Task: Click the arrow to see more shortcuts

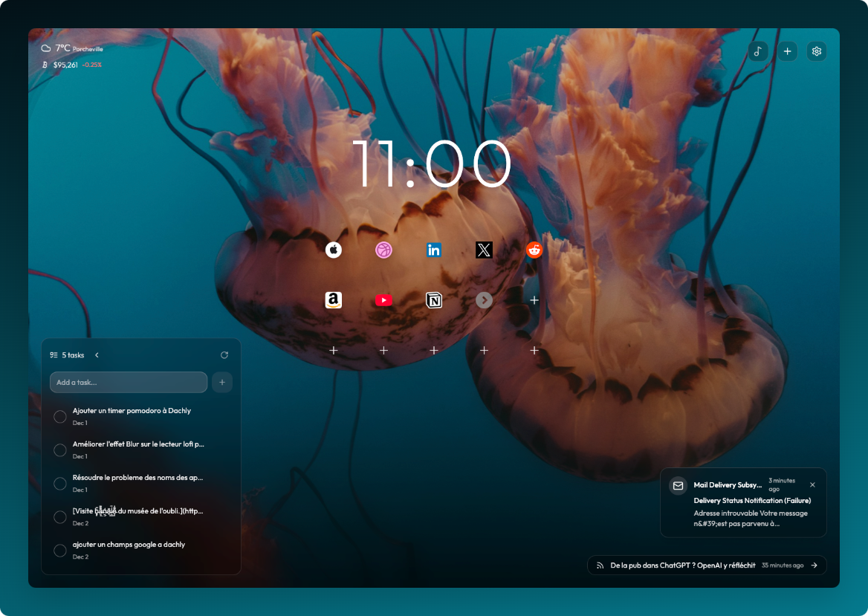Action: [484, 299]
